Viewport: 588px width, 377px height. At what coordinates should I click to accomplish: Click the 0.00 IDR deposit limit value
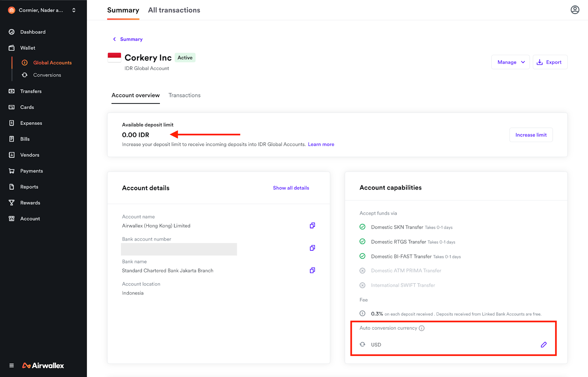[136, 135]
